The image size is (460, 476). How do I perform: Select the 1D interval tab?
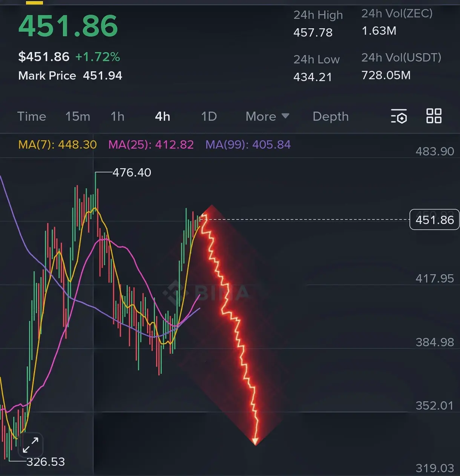pos(209,116)
